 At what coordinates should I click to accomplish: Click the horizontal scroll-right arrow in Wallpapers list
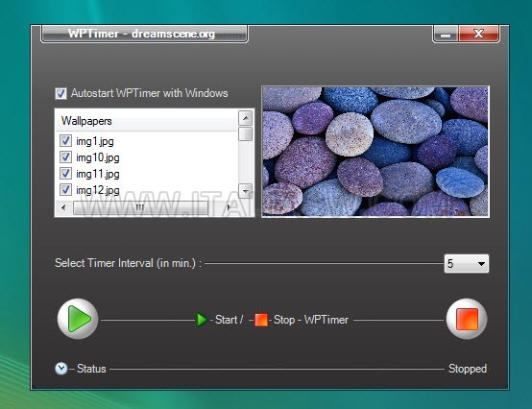pos(230,207)
